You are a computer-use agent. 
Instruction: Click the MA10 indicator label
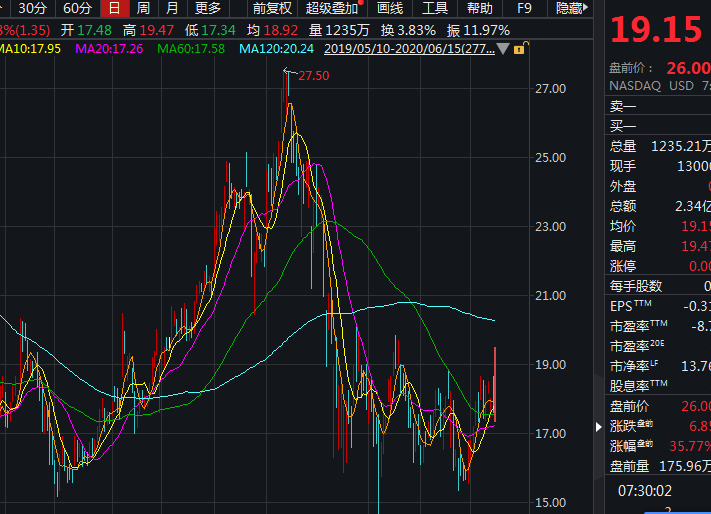pos(31,48)
